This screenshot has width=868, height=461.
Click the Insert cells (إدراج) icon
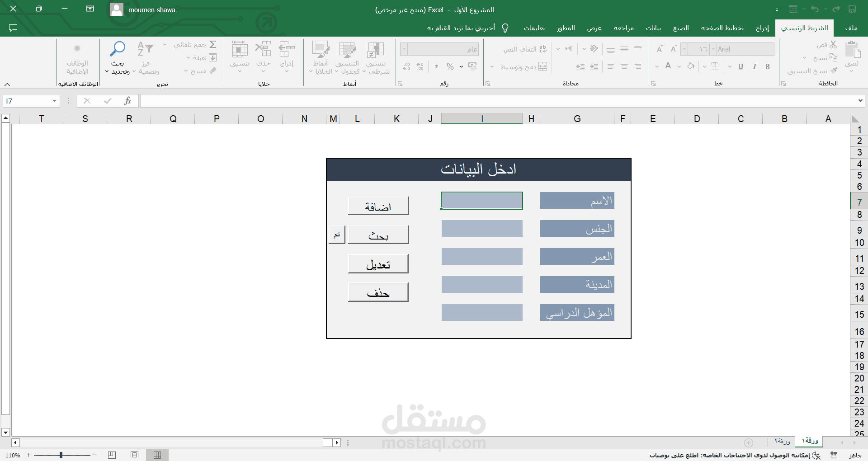(x=287, y=49)
